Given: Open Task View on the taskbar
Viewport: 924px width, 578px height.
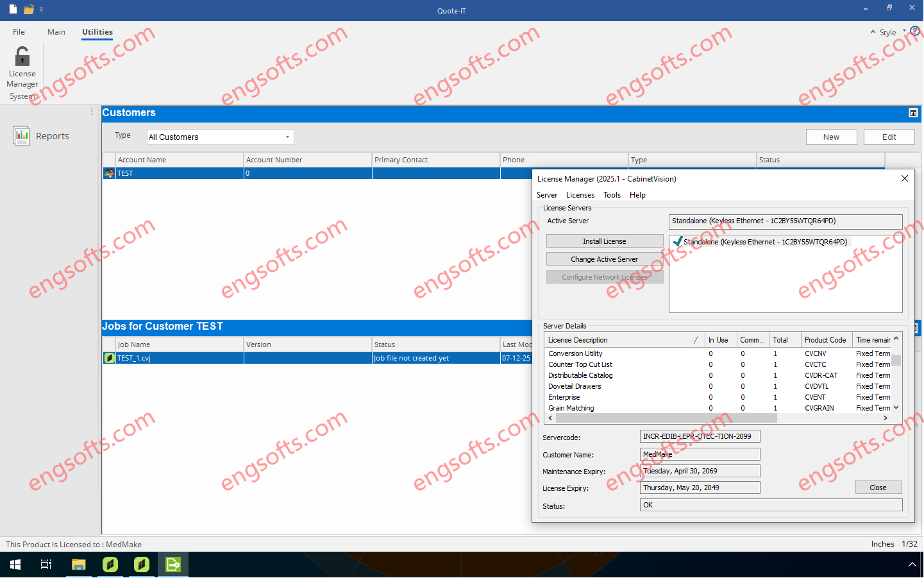Looking at the screenshot, I should coord(46,565).
